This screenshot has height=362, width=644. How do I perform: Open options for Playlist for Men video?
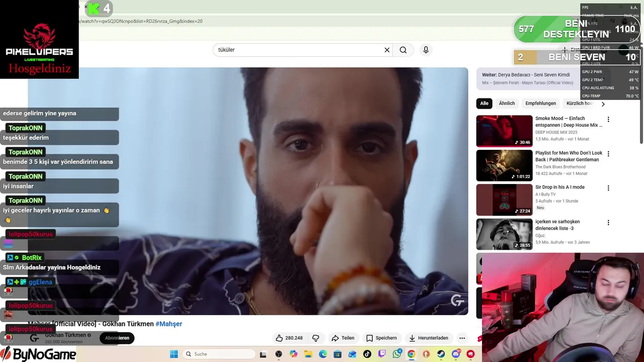click(x=608, y=154)
